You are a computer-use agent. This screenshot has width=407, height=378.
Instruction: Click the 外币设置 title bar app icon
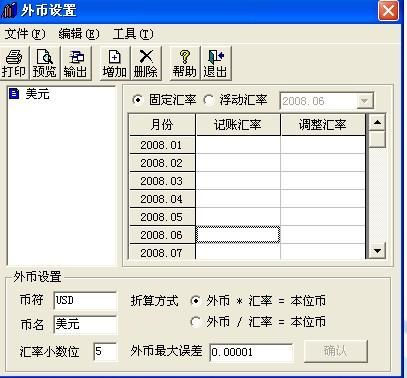point(9,10)
